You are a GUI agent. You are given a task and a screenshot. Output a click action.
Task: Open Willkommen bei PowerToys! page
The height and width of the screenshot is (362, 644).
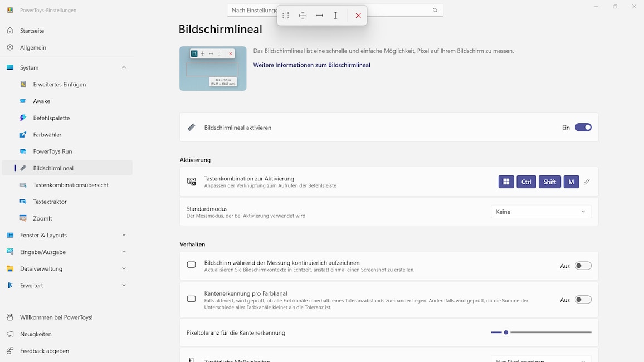(67, 317)
